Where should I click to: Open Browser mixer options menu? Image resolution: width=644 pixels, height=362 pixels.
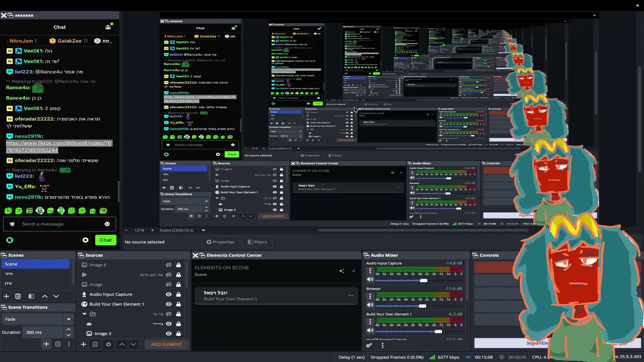(370, 296)
